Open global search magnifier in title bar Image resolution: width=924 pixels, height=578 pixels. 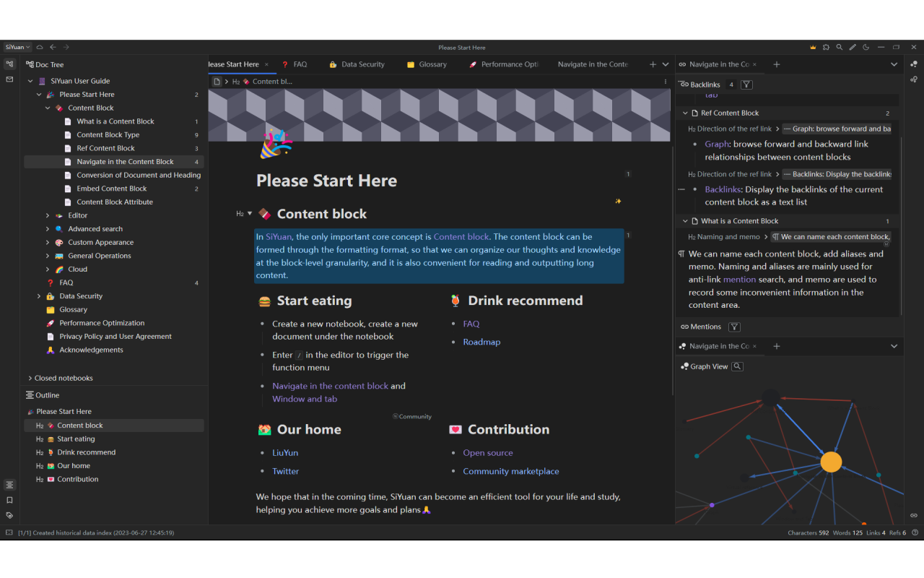(x=839, y=47)
